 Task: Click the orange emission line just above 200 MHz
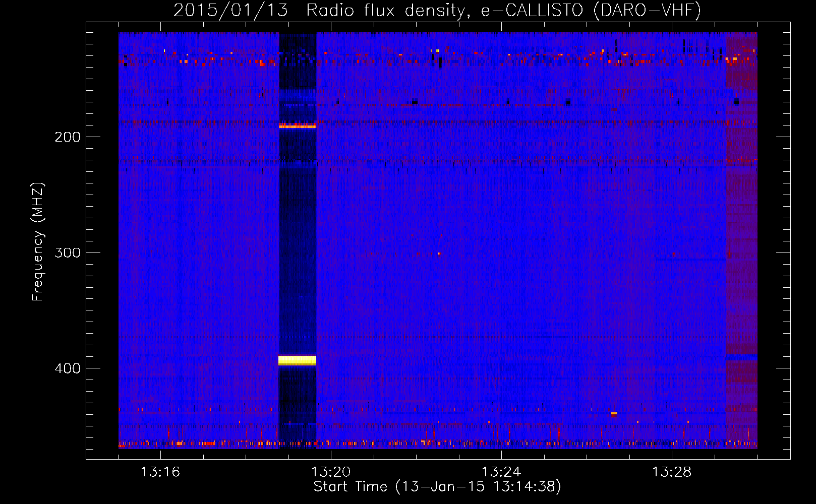(298, 126)
